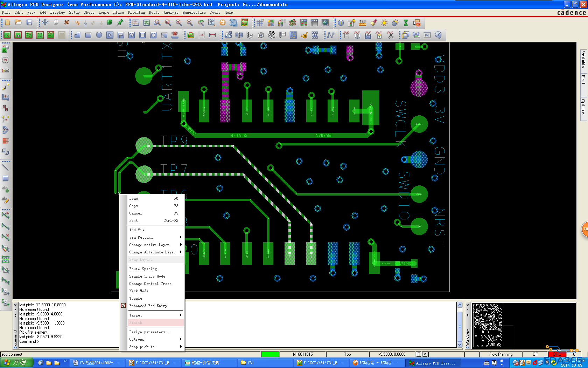Click the WorldView board thumbnail
This screenshot has height=368, width=588.
click(x=488, y=326)
